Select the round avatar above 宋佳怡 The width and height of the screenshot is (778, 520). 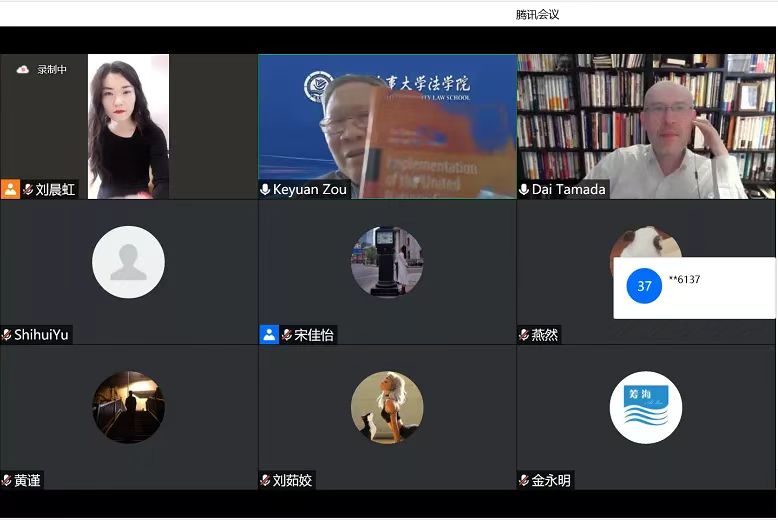387,262
